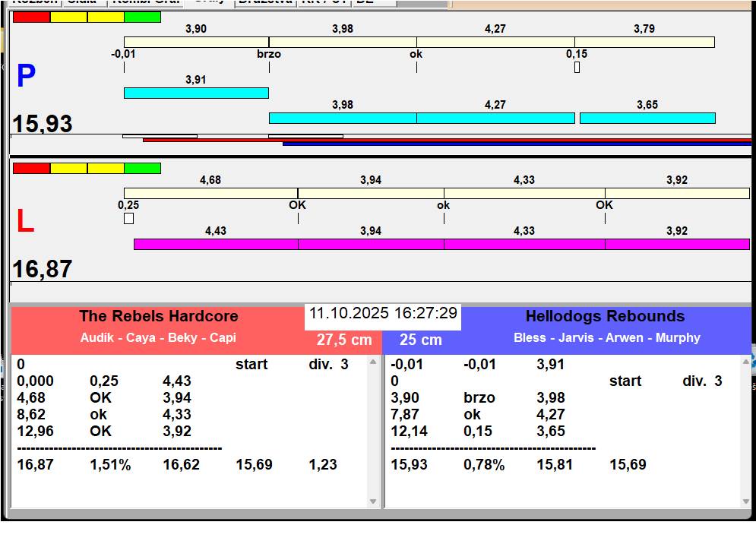Click the scroll-up arrow of the Hellodogs results list
Screen dimensions: 756x544
(x=746, y=362)
